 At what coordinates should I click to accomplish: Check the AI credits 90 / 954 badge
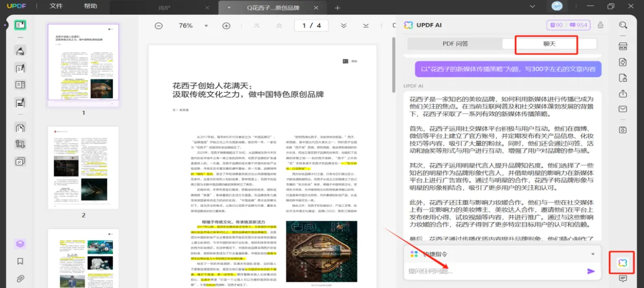coord(568,25)
